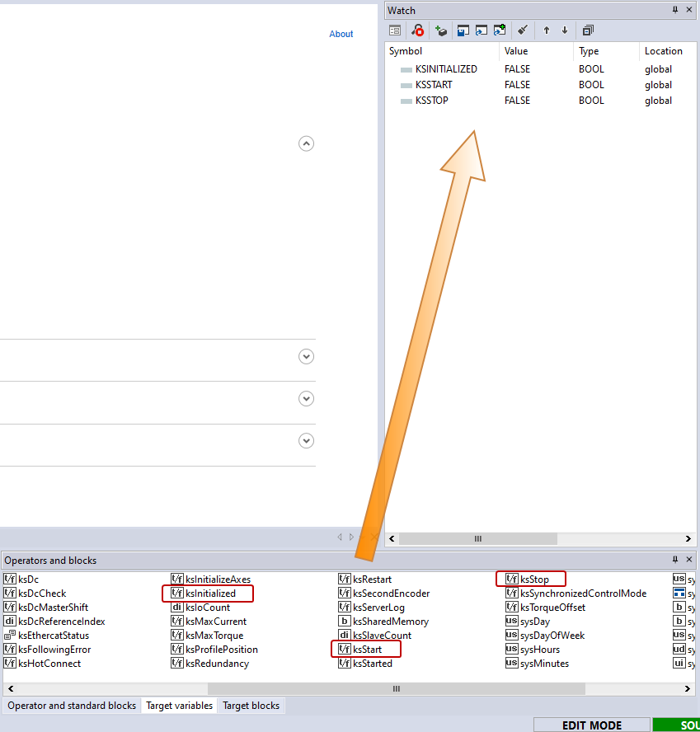Select the KSINITIALIZED watch row
The image size is (700, 732).
[x=541, y=69]
